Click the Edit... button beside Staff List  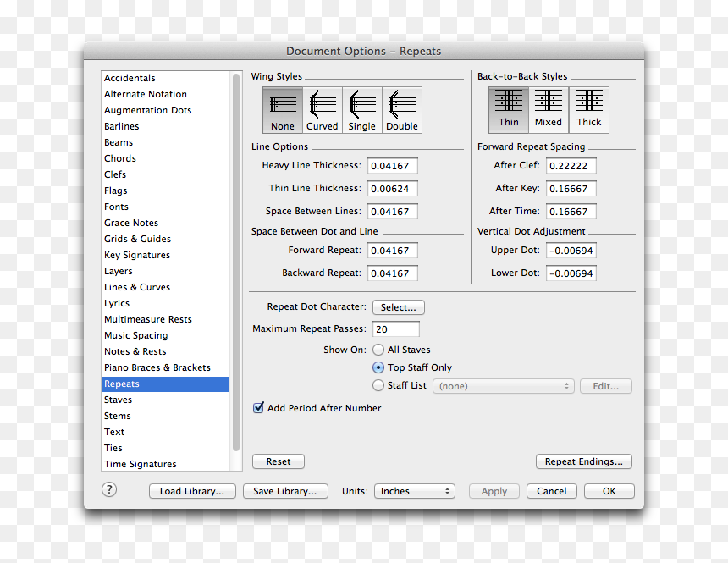click(x=605, y=386)
